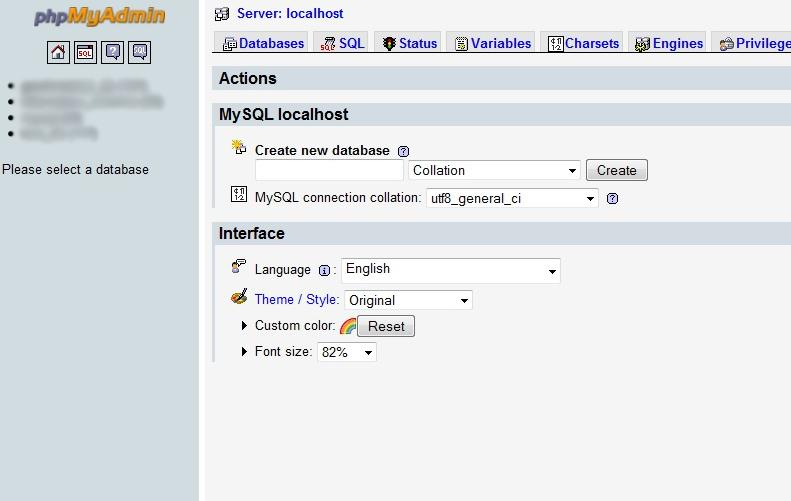Open the Engines tab
The width and height of the screenshot is (791, 501).
tap(668, 43)
